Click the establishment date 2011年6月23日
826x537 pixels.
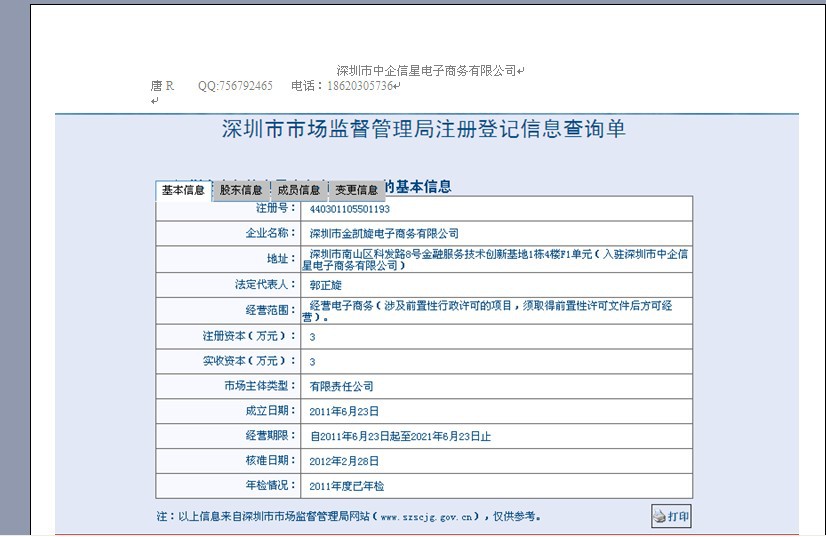(344, 411)
